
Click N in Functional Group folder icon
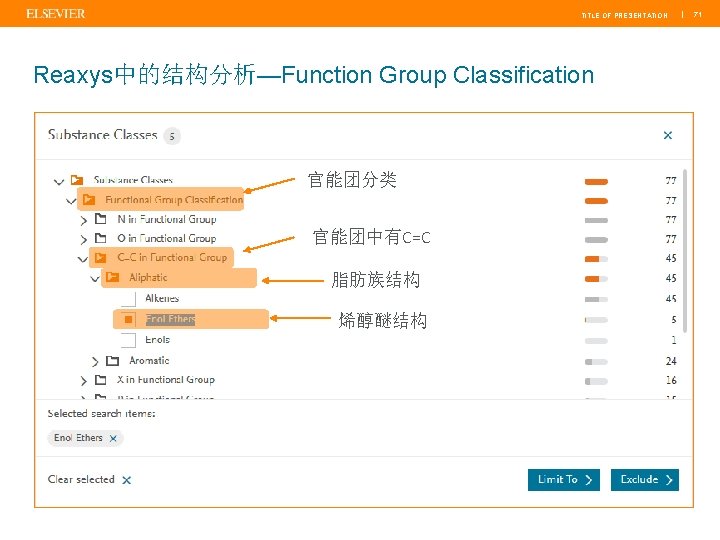101,219
